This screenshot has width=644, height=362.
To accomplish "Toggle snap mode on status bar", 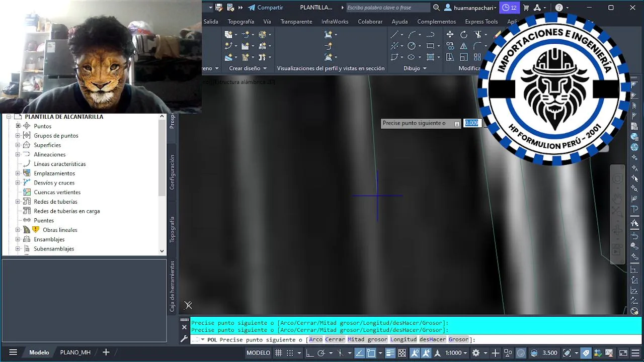I will click(x=291, y=353).
